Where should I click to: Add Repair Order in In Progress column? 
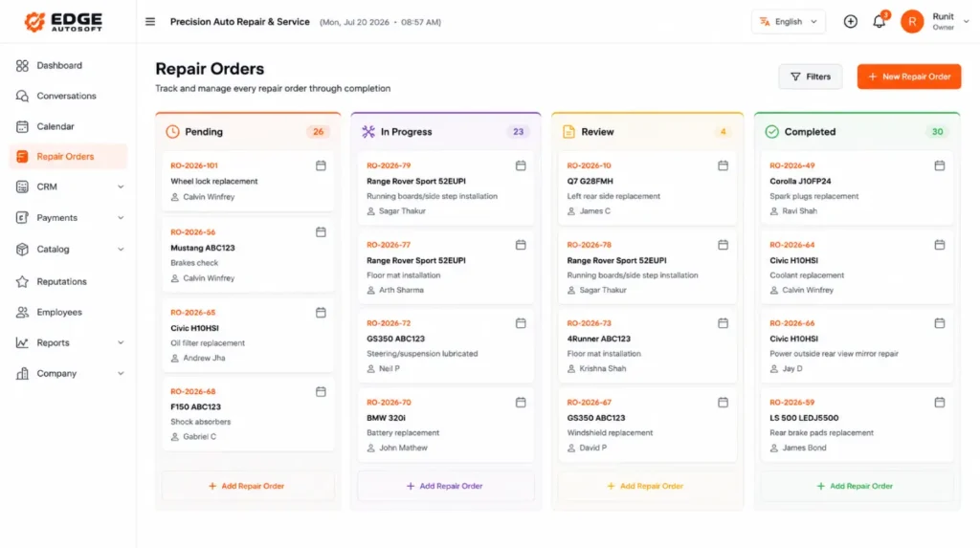tap(446, 486)
